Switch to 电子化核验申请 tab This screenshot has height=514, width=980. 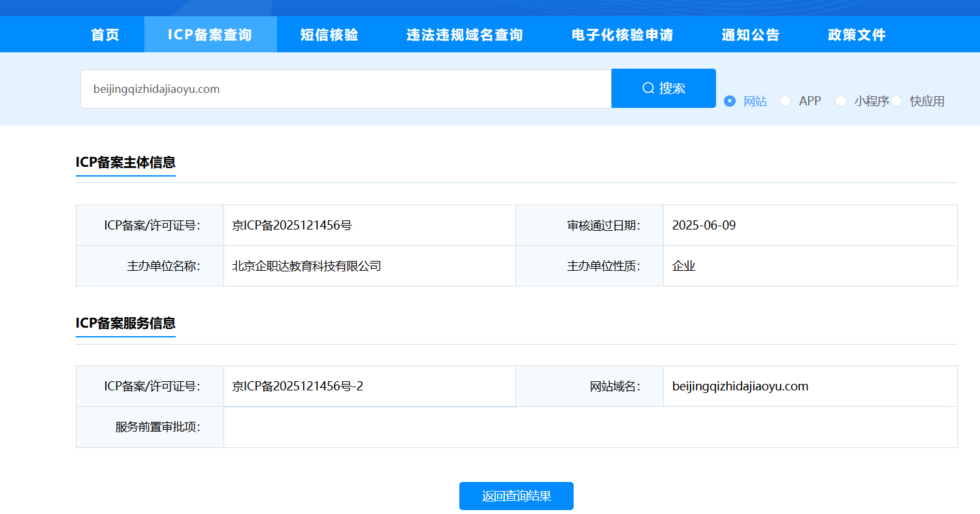point(622,35)
